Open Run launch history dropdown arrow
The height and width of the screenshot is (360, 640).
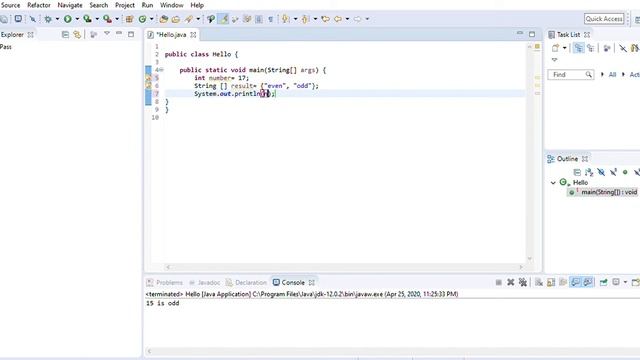pos(77,19)
